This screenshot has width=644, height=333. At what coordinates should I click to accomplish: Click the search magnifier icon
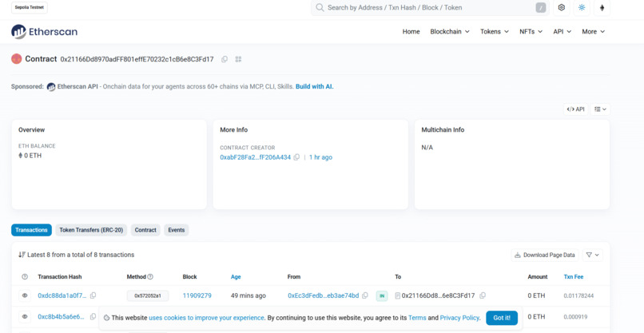320,8
